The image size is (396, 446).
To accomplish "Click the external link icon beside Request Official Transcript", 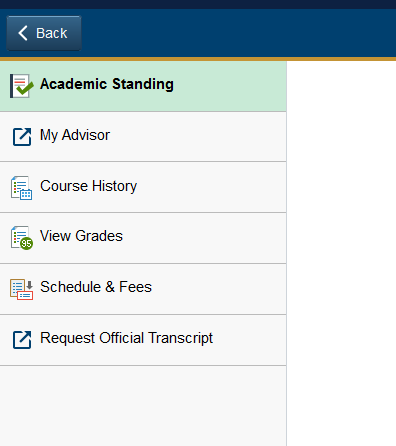I will [22, 340].
